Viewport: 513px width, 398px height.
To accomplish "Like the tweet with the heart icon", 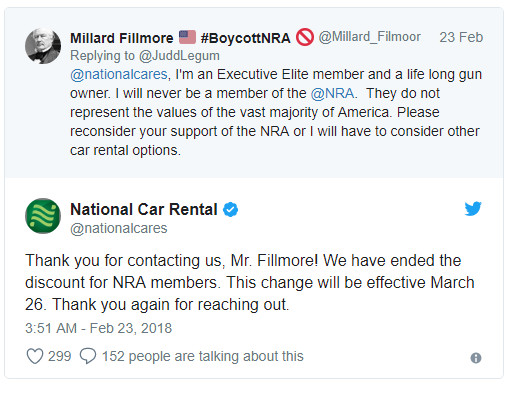I will (35, 356).
